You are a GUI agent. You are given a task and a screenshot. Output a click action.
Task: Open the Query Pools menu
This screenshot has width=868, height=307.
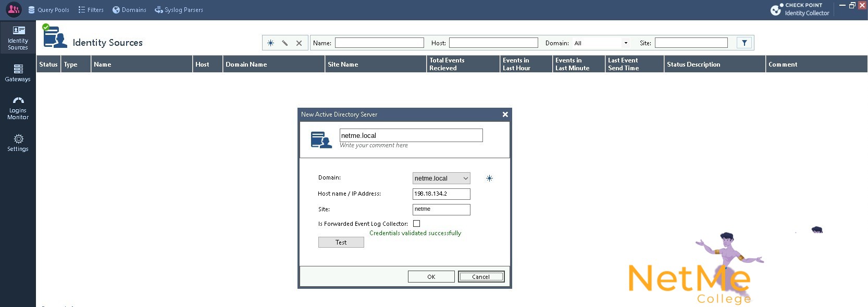[48, 10]
